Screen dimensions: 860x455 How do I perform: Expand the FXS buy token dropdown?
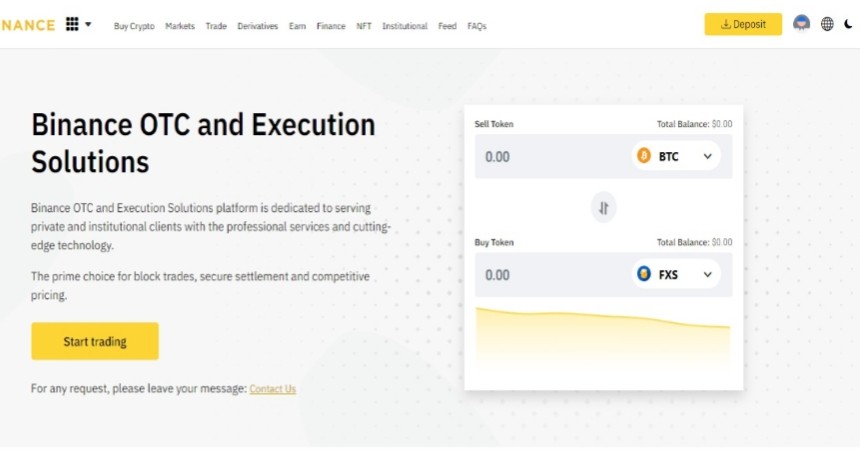(707, 274)
